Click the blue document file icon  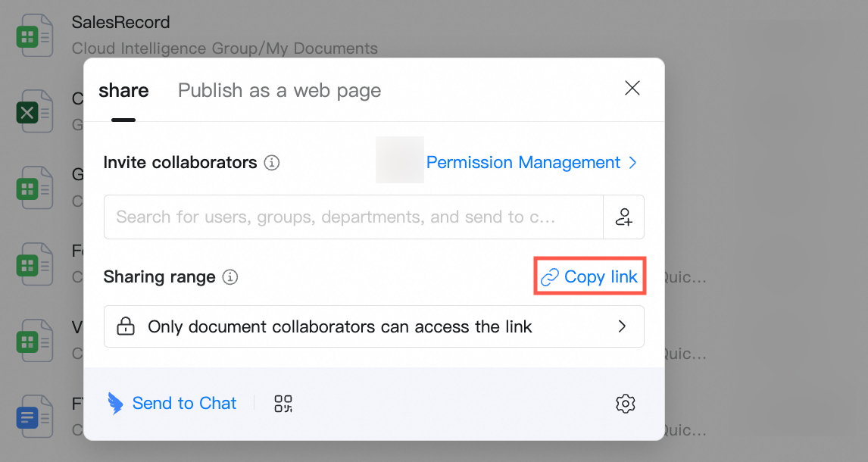point(34,417)
